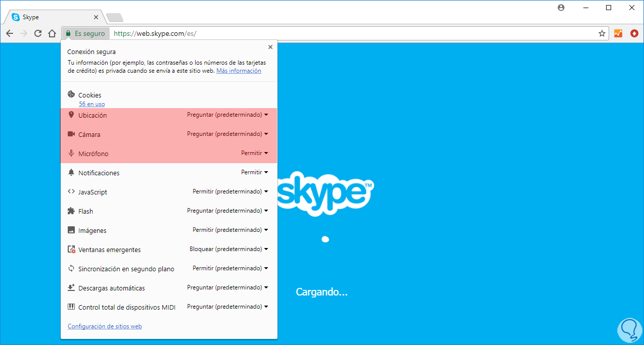Click the Más información link
The image size is (644, 345).
pyautogui.click(x=239, y=71)
